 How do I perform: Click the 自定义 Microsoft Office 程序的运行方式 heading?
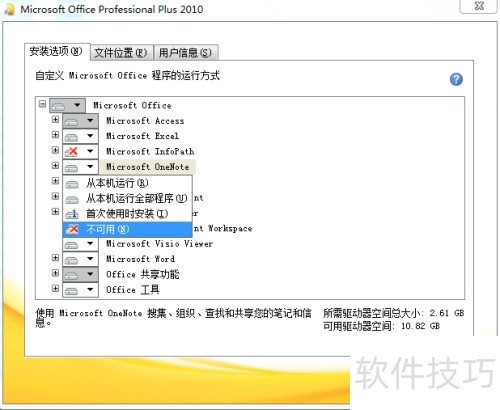[x=127, y=76]
